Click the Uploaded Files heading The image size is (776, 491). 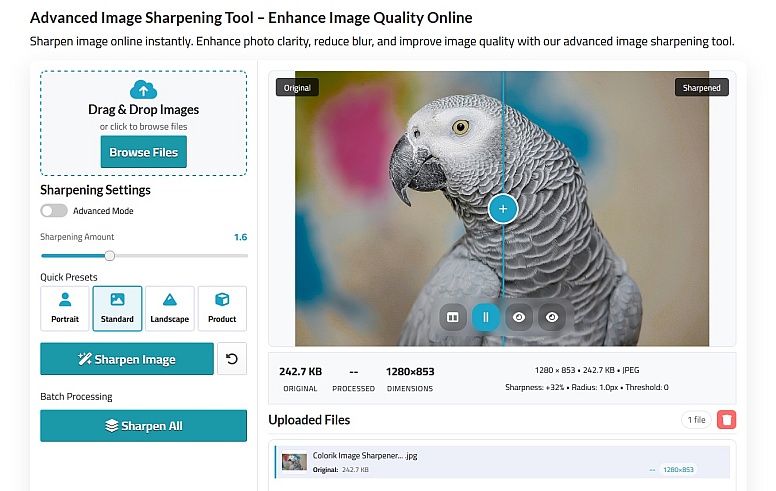[x=309, y=420]
